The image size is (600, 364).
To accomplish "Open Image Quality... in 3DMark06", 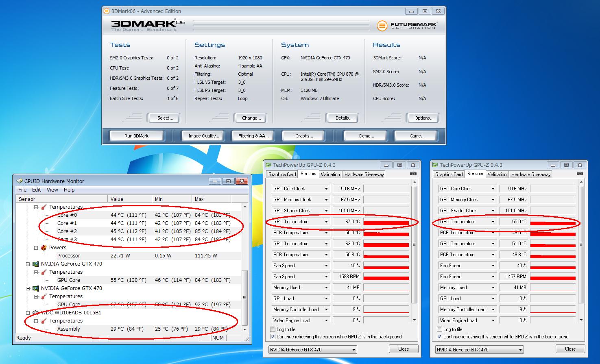I will [203, 136].
